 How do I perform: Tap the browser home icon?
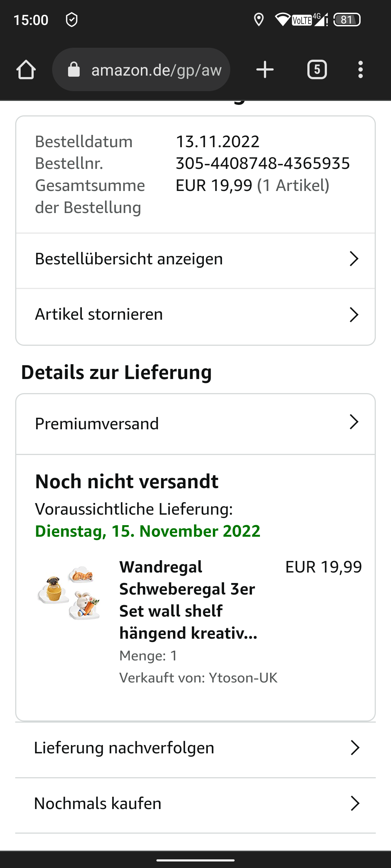pos(26,69)
